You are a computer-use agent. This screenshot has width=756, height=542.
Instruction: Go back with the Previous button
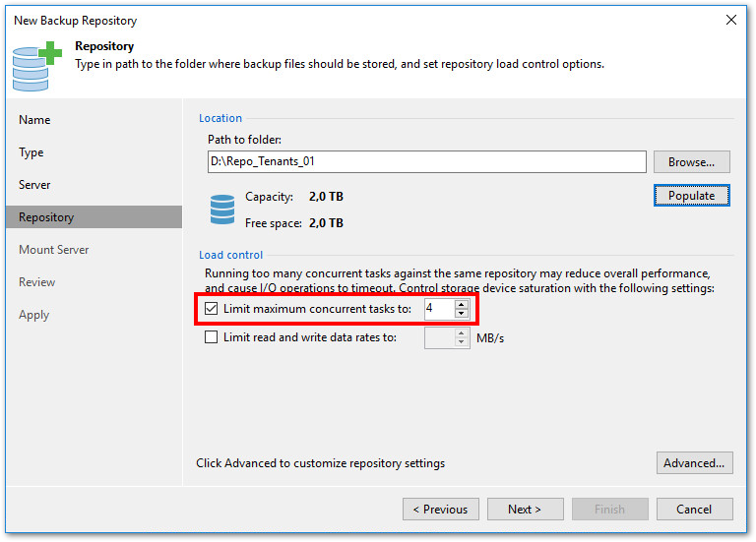[x=440, y=510]
